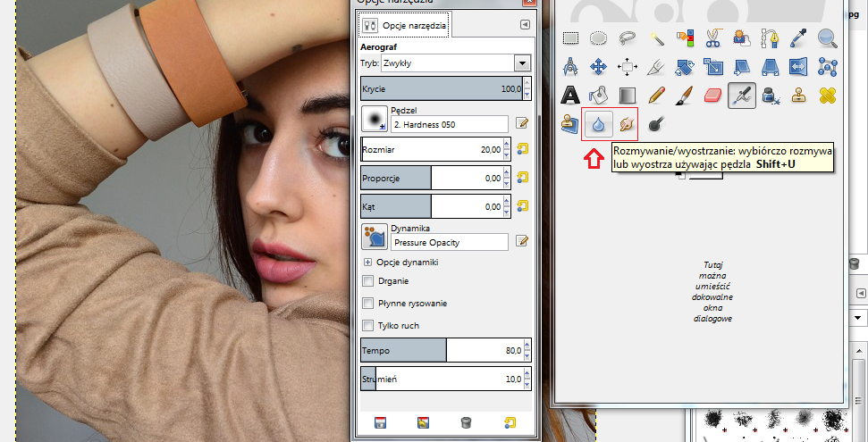The image size is (868, 442).
Task: Select the Select by Color tool
Action: point(686,38)
